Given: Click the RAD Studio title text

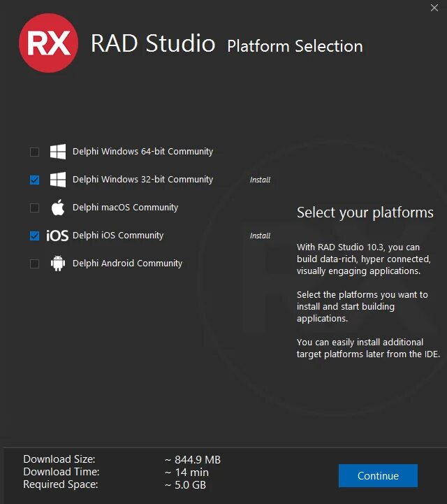Looking at the screenshot, I should [153, 43].
